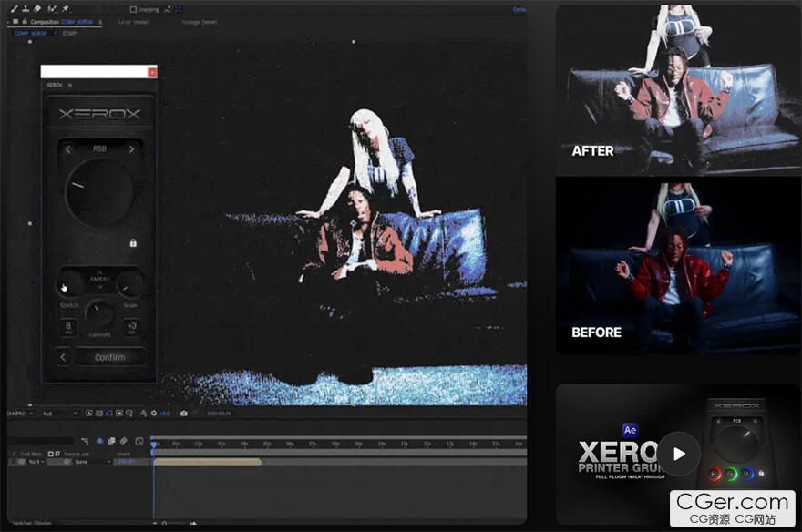Switch to the Layer (none) tab
This screenshot has width=802, height=532.
tap(135, 21)
